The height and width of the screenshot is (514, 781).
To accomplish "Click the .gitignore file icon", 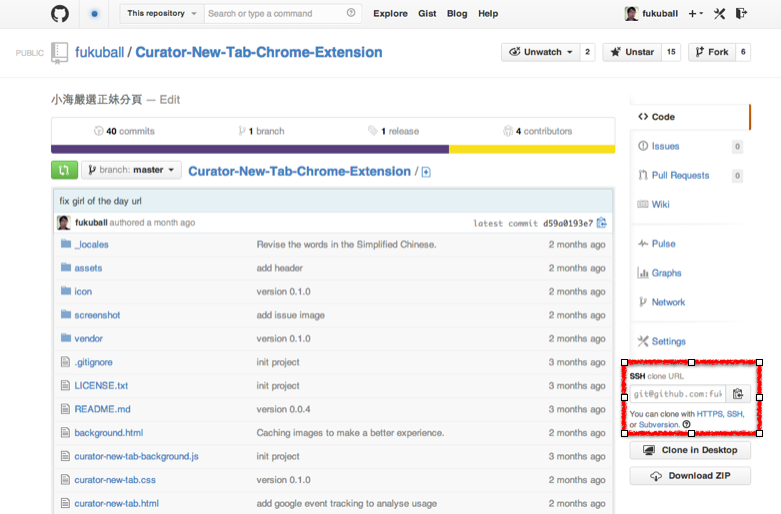I will (x=65, y=362).
